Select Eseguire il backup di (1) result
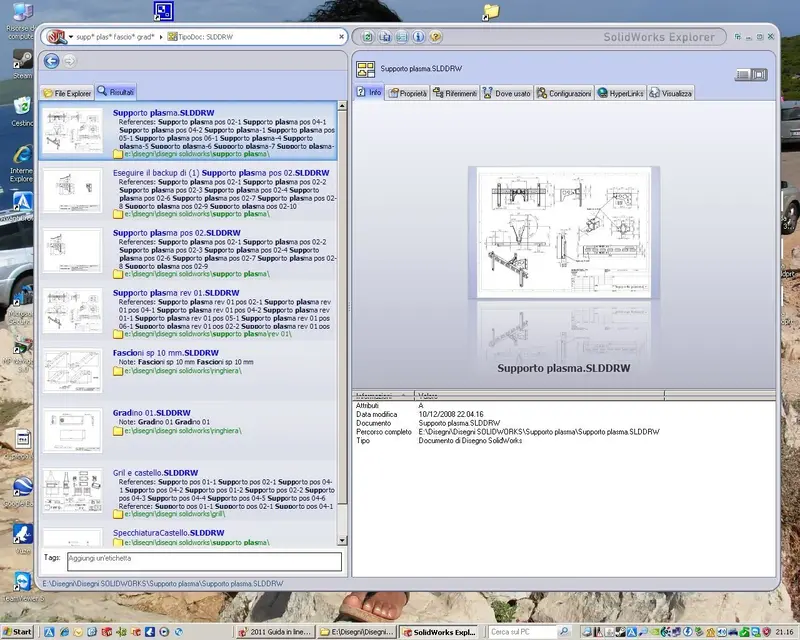Image resolution: width=800 pixels, height=640 pixels. click(x=188, y=191)
